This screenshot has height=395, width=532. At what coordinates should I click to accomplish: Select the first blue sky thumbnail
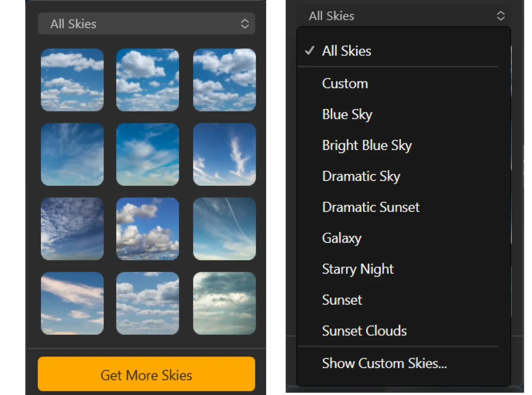(72, 80)
